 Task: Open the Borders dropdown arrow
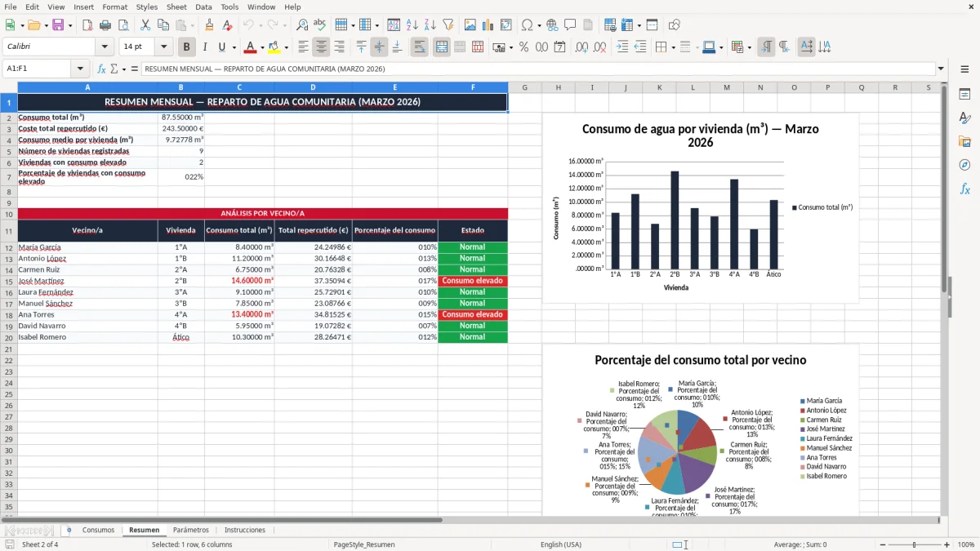tap(674, 47)
